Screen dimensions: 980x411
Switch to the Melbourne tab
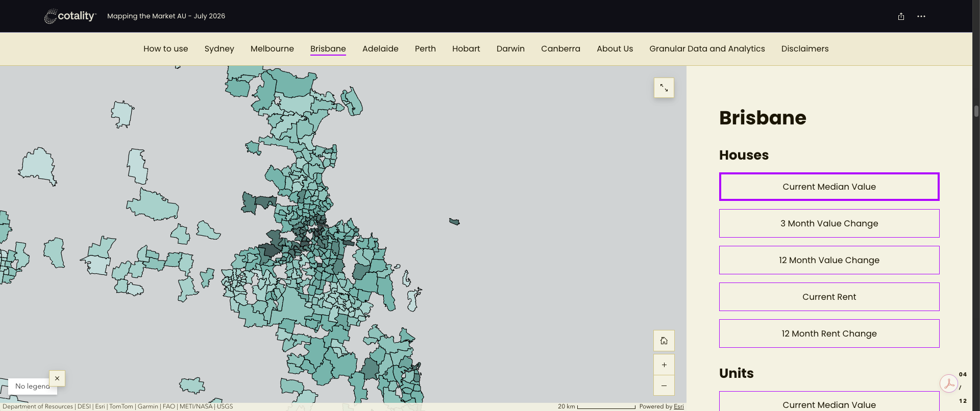click(x=272, y=49)
